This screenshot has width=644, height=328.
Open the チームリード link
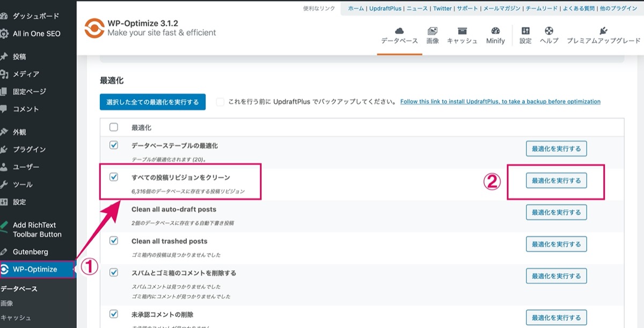pyautogui.click(x=542, y=9)
